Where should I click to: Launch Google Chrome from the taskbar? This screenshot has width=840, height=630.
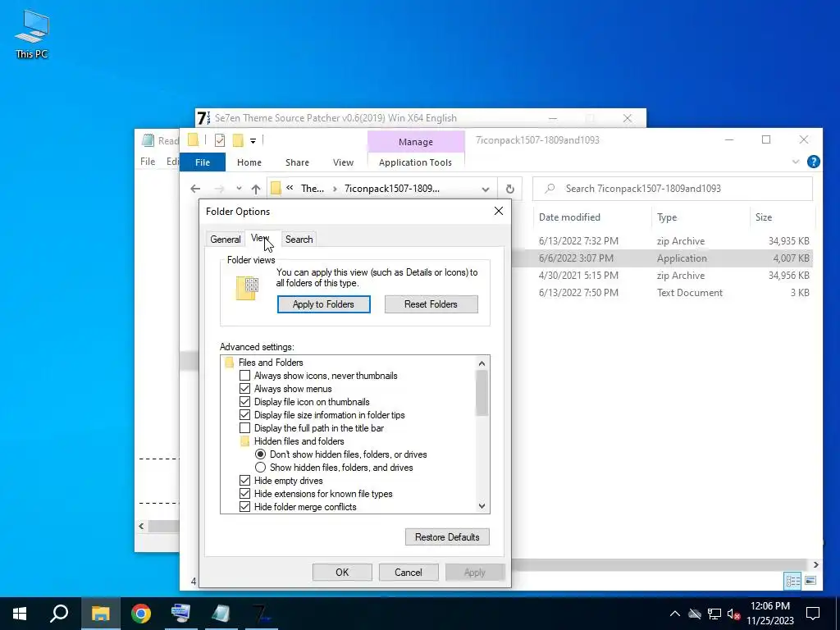(x=141, y=613)
